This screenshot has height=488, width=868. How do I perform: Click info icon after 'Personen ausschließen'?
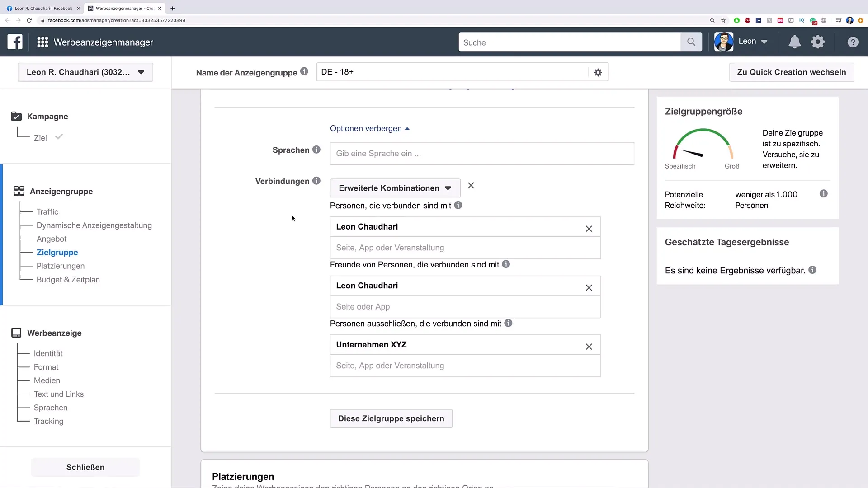pyautogui.click(x=508, y=323)
